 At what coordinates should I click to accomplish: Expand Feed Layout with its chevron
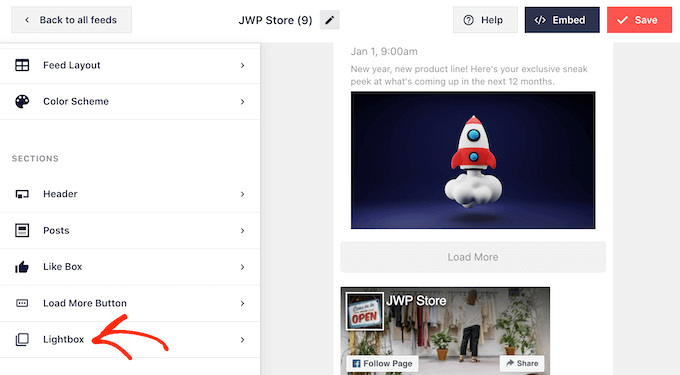[x=242, y=65]
